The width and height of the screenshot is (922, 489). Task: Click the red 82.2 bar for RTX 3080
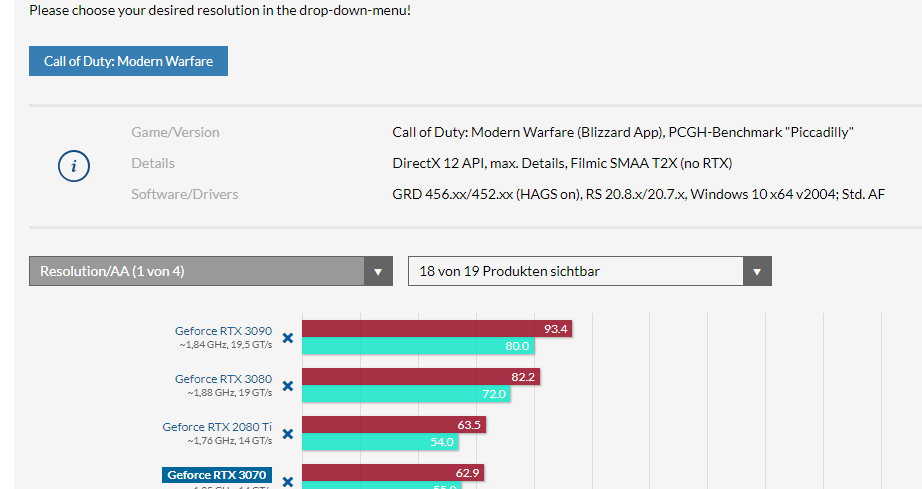[421, 377]
